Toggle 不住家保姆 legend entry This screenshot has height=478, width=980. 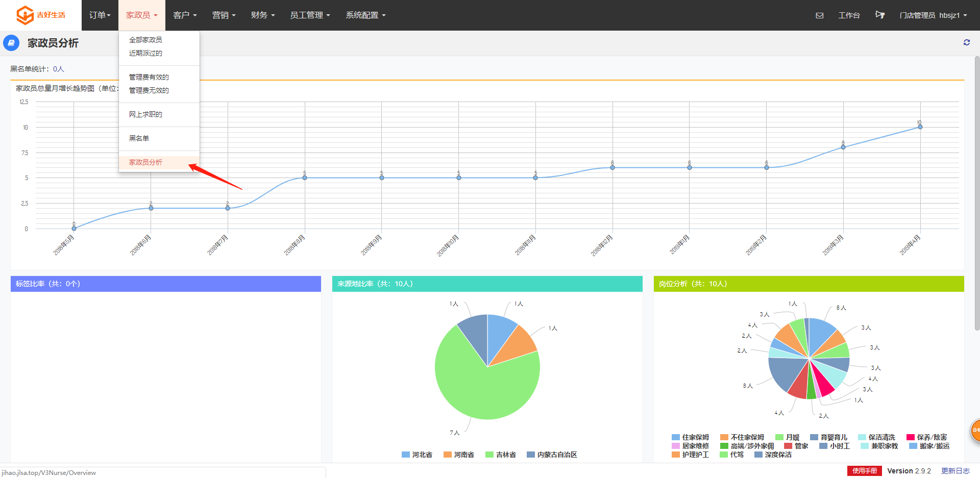pos(742,437)
